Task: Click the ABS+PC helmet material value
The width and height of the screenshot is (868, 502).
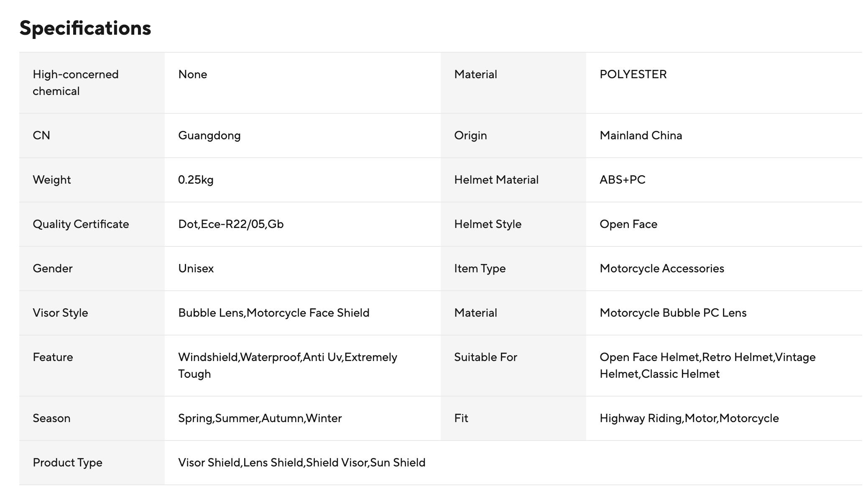Action: click(x=622, y=180)
